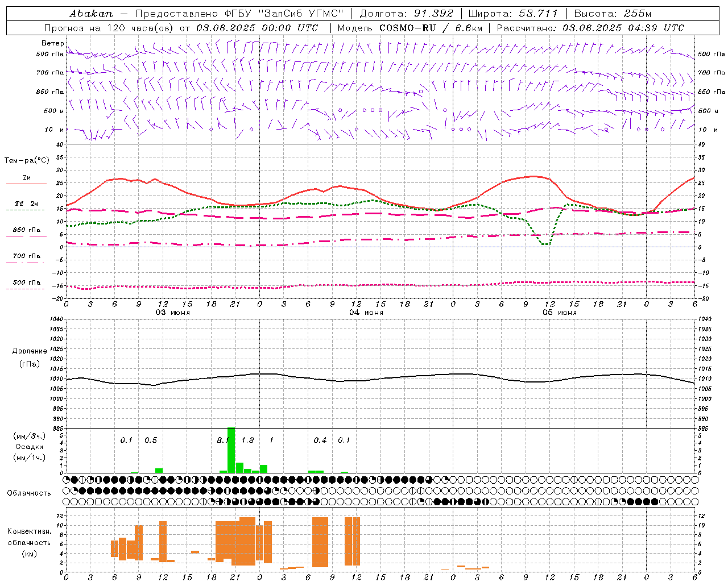Click the "Тем-ра(°C)" temperature panel label

click(x=27, y=161)
